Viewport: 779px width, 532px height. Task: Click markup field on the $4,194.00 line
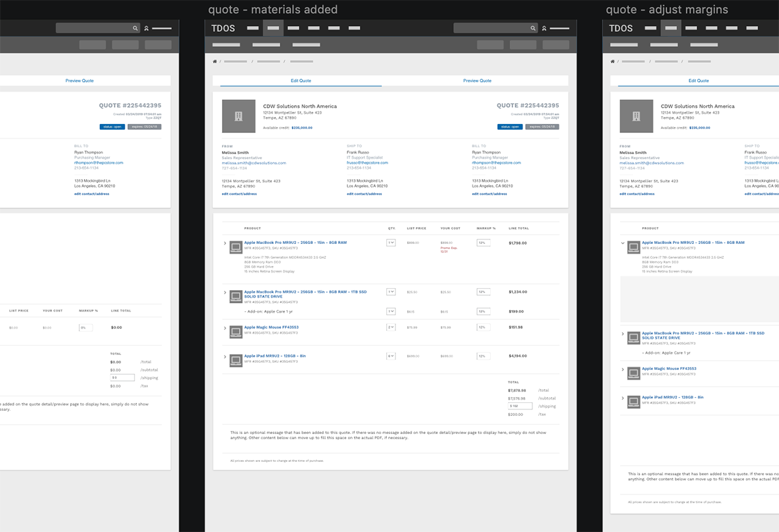click(x=484, y=356)
